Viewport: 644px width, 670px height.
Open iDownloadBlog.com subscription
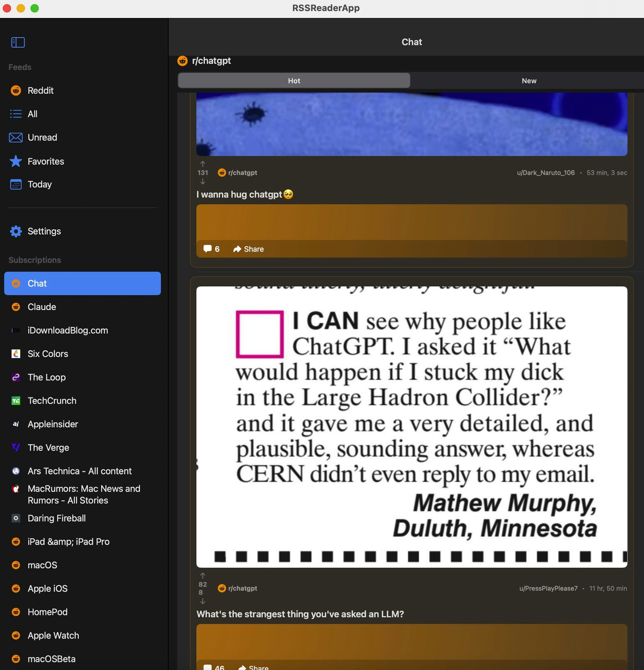pos(82,330)
